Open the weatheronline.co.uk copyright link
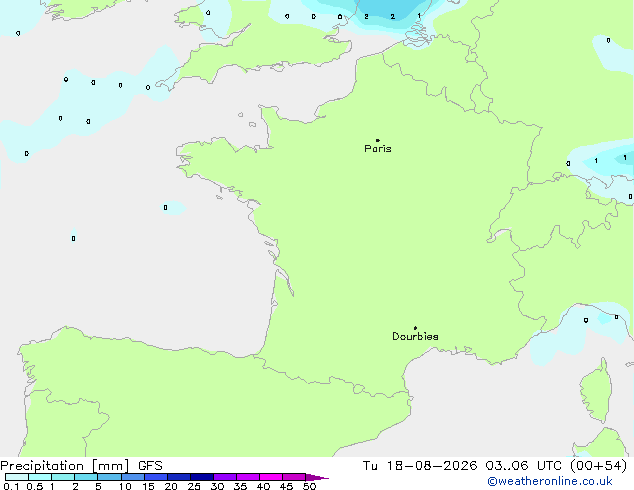Screen dimensions: 634x490 pos(550,481)
